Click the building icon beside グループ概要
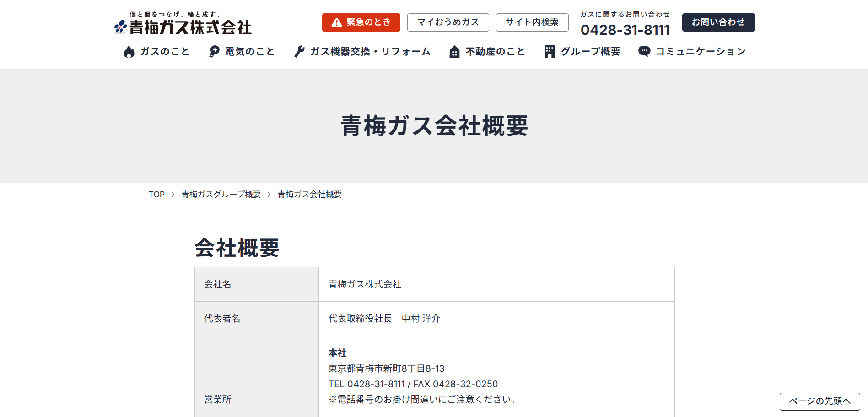Screen dimensions: 868x417 coord(550,52)
